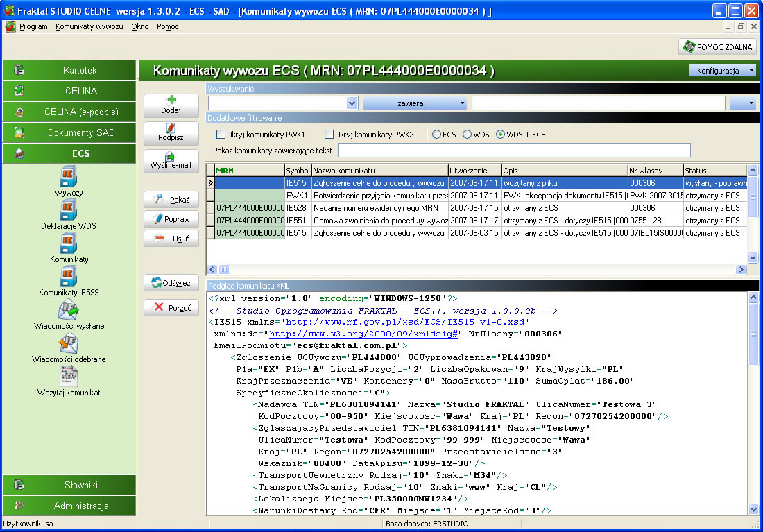This screenshot has height=532, width=763.
Task: Click 'Pokaż komunikaty zawierające tekst' input field
Action: pos(515,151)
